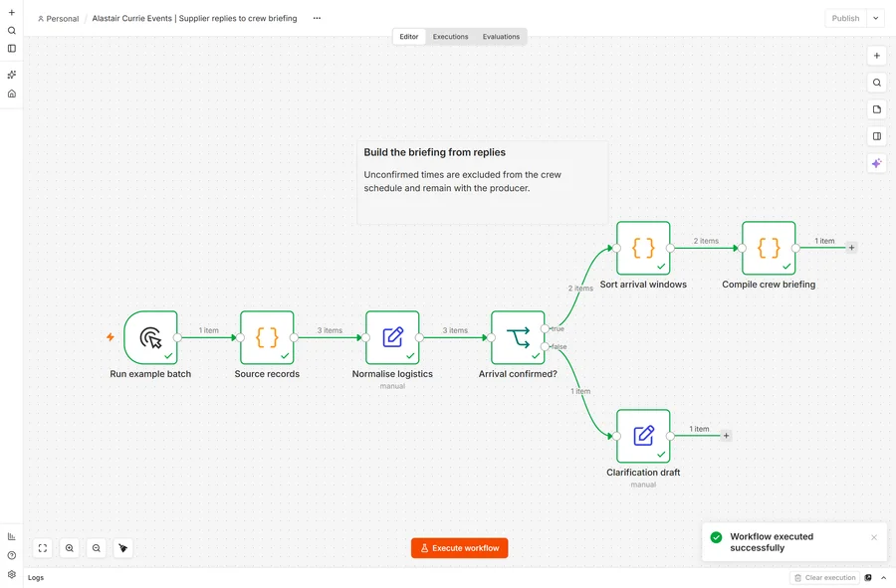Open the help question mark icon

pos(11,555)
